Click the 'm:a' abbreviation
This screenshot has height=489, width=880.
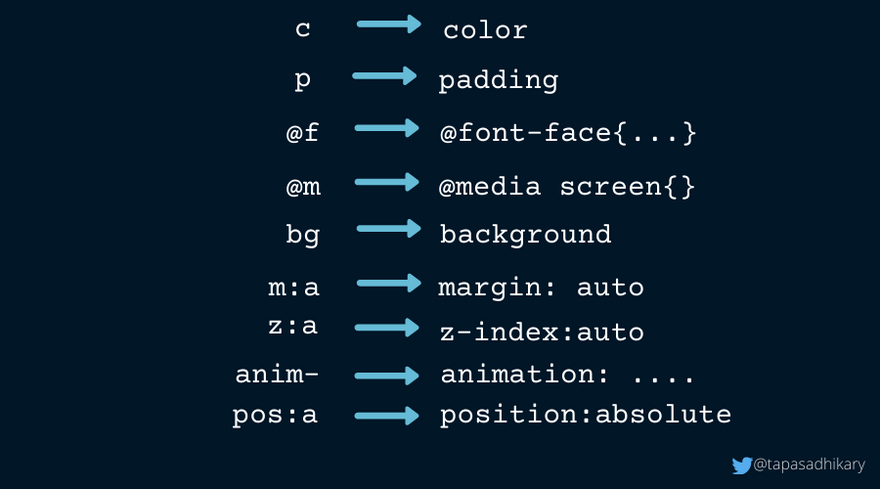pyautogui.click(x=294, y=288)
